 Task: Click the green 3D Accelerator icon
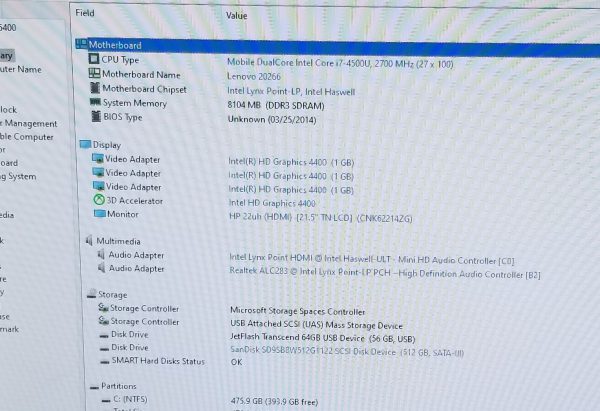tap(98, 201)
